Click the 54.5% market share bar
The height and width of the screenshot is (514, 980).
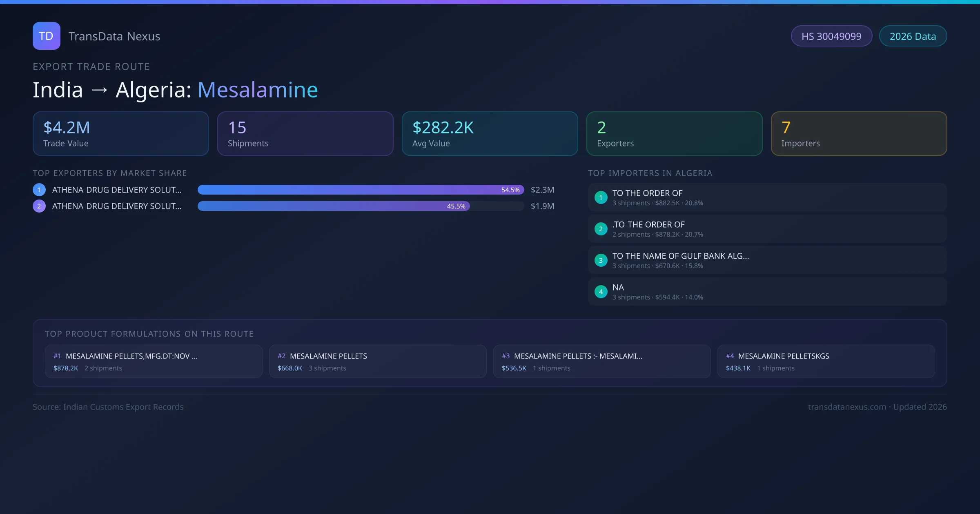[x=361, y=190]
